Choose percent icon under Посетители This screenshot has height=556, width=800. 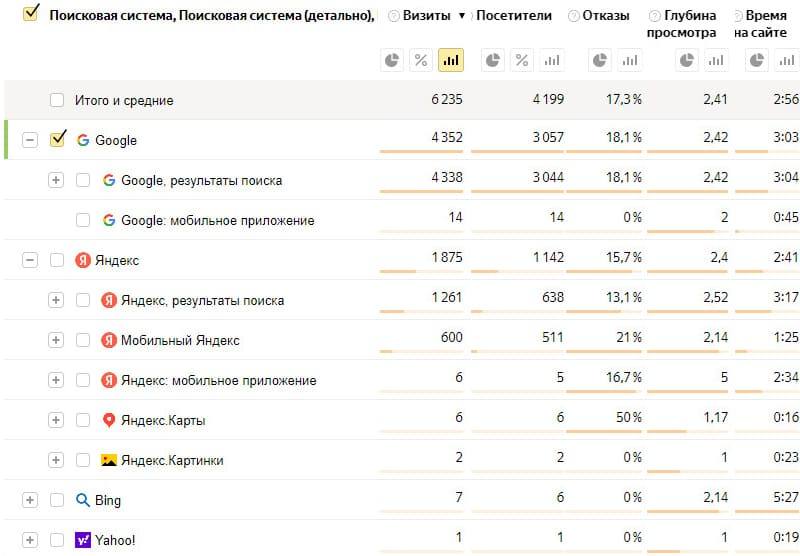click(x=522, y=61)
